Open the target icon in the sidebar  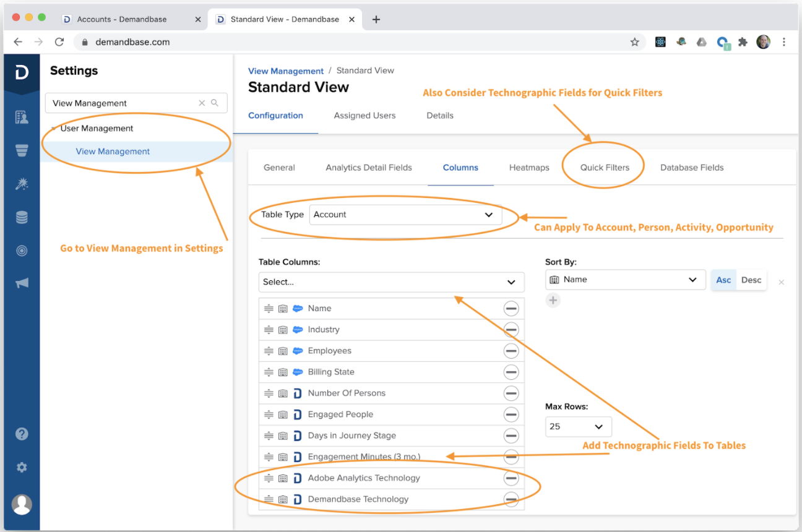(x=22, y=251)
